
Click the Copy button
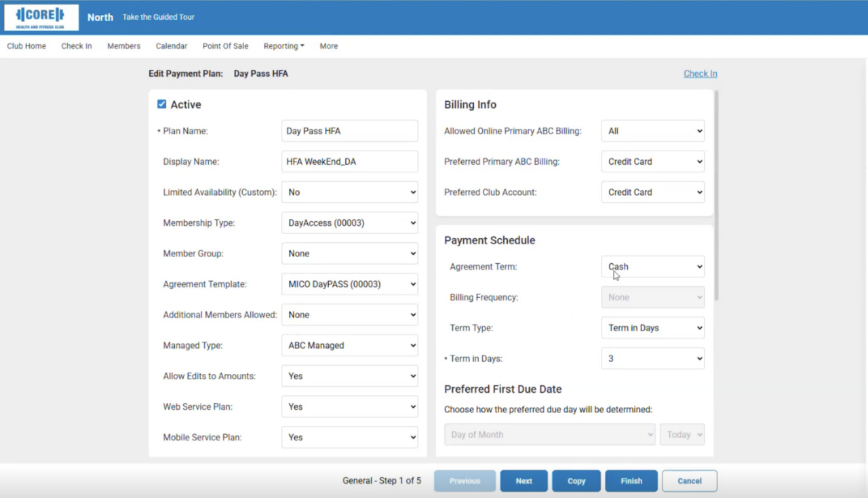coord(576,481)
